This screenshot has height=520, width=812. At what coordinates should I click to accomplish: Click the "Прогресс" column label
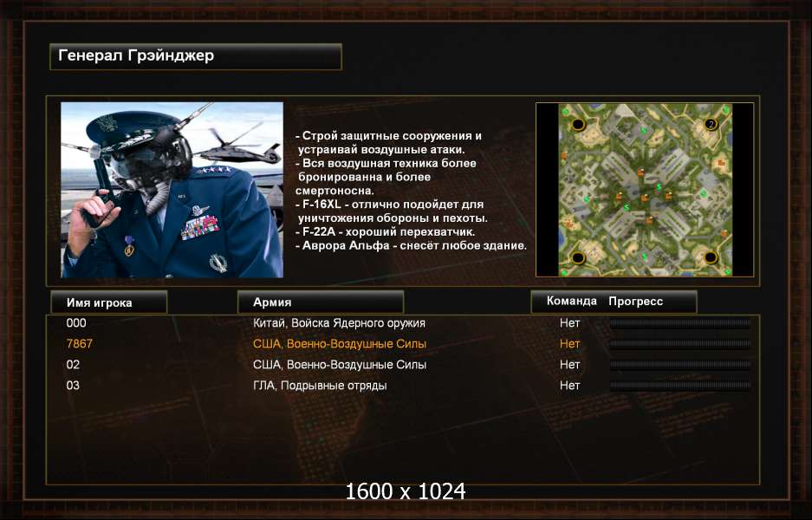(x=635, y=302)
